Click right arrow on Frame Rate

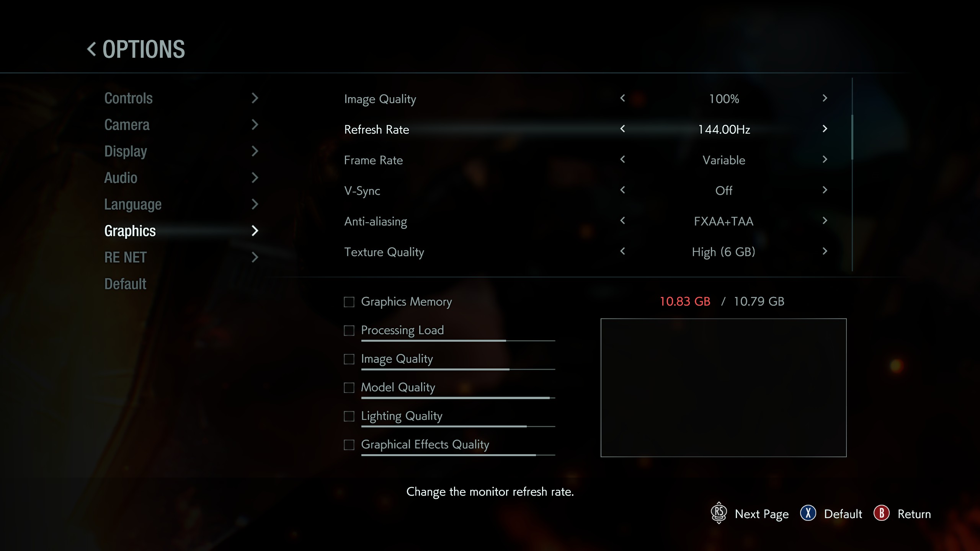825,160
